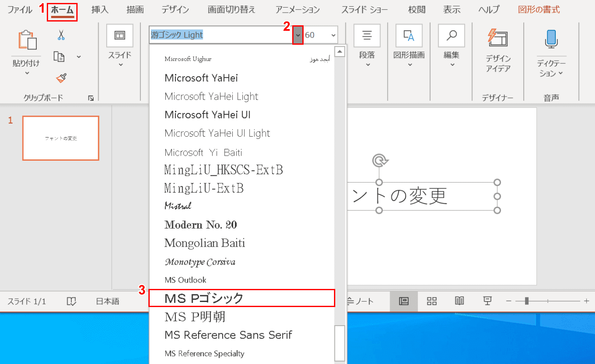Toggle the ノート notes button
The height and width of the screenshot is (364, 595).
tap(360, 301)
